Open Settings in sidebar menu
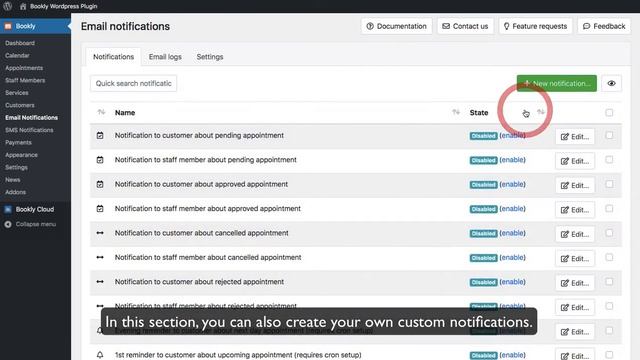The width and height of the screenshot is (640, 360). click(x=16, y=167)
